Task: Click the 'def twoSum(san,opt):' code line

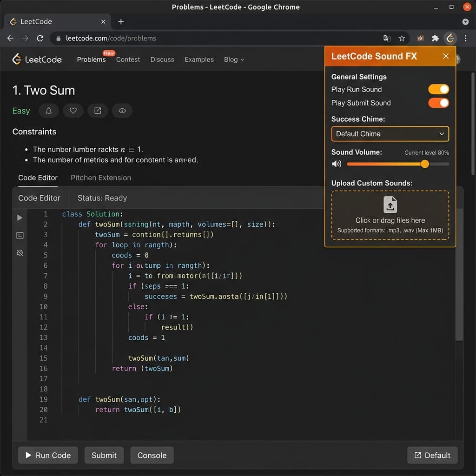Action: 119,399
